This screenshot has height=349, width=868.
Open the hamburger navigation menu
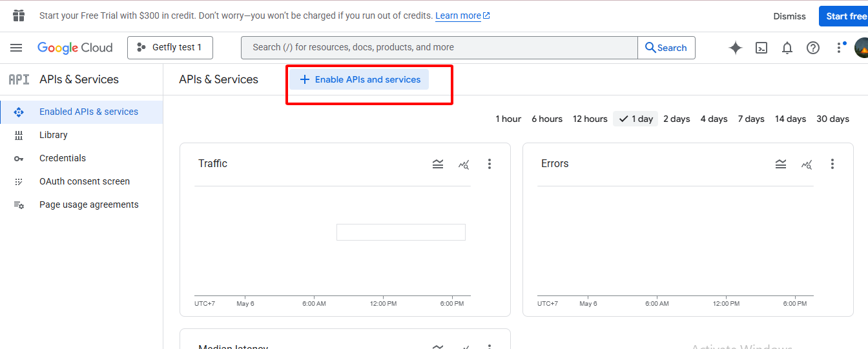(x=16, y=48)
